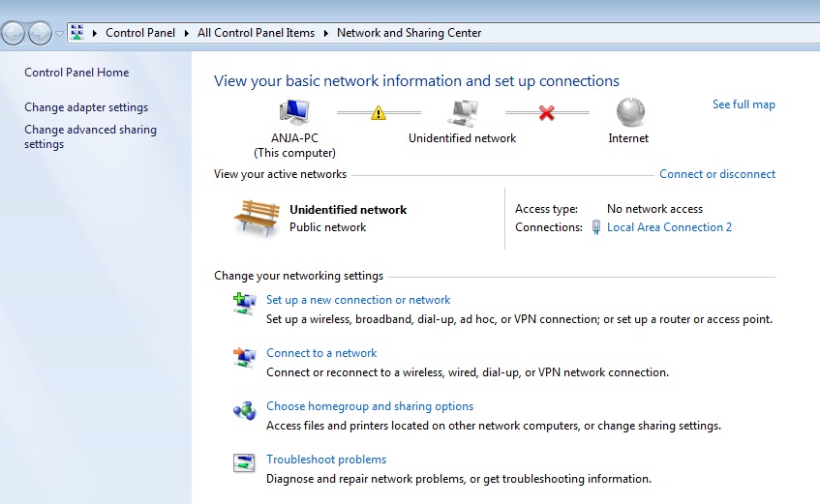Viewport: 820px width, 504px height.
Task: Go to Control Panel breadcrumb
Action: pyautogui.click(x=140, y=33)
